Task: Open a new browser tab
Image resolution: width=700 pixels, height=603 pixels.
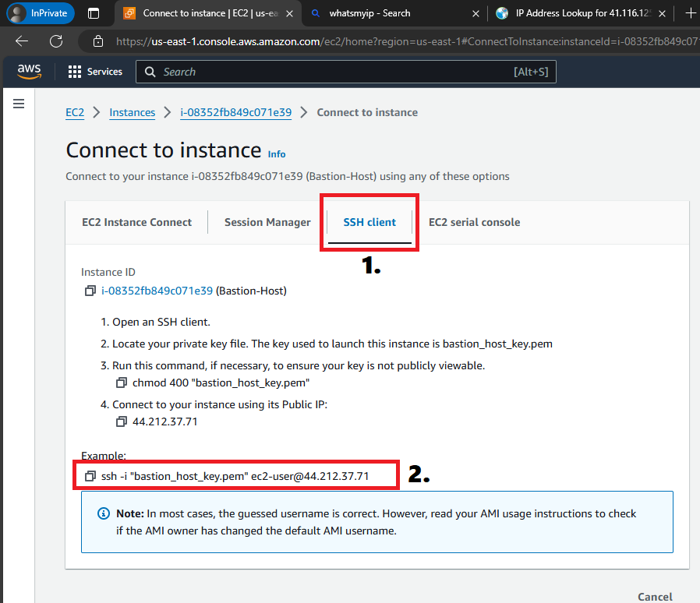Action: (x=690, y=13)
